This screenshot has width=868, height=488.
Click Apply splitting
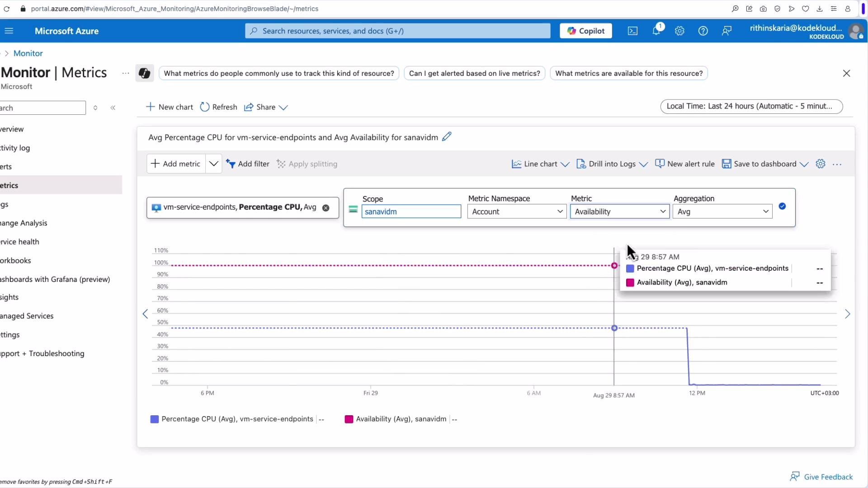pyautogui.click(x=307, y=164)
